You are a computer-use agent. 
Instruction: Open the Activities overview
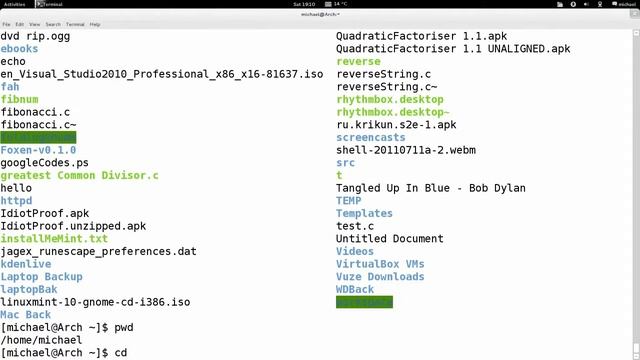(14, 4)
